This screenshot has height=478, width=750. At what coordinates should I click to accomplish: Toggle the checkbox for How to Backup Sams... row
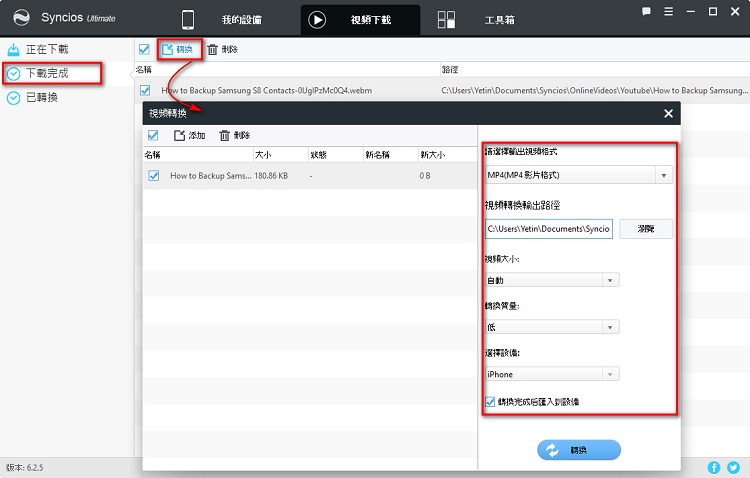[154, 176]
